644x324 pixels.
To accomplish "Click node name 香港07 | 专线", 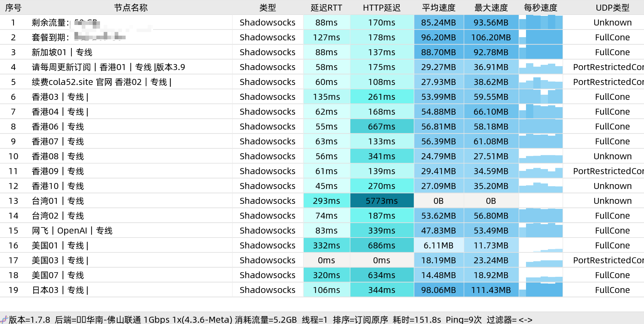I will (58, 142).
